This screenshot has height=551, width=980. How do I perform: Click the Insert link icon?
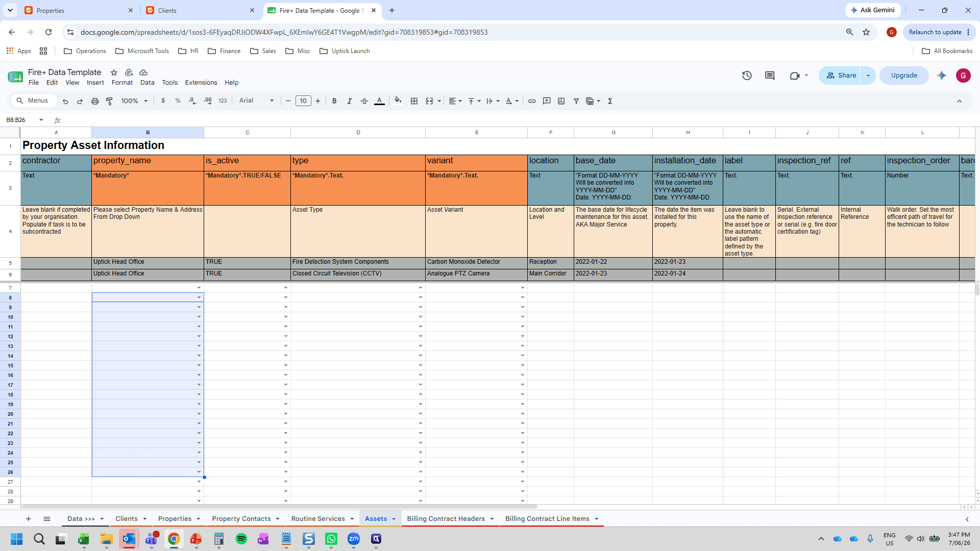point(532,101)
